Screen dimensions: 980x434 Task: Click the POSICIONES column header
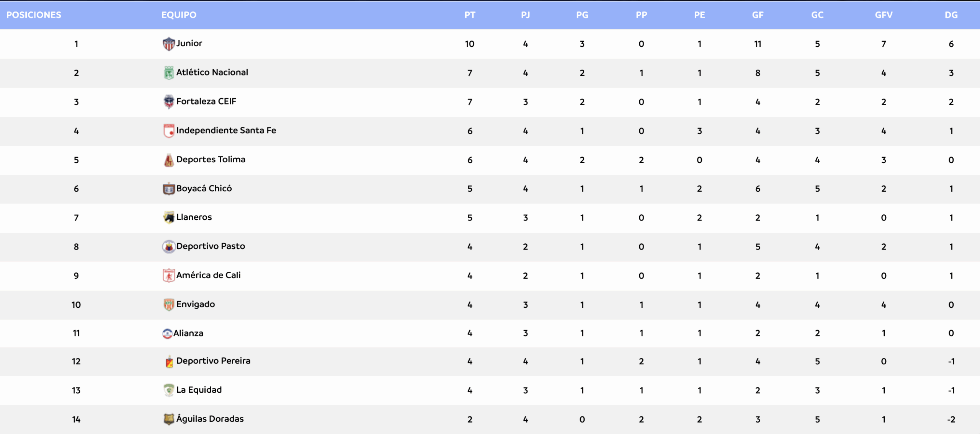[x=34, y=15]
